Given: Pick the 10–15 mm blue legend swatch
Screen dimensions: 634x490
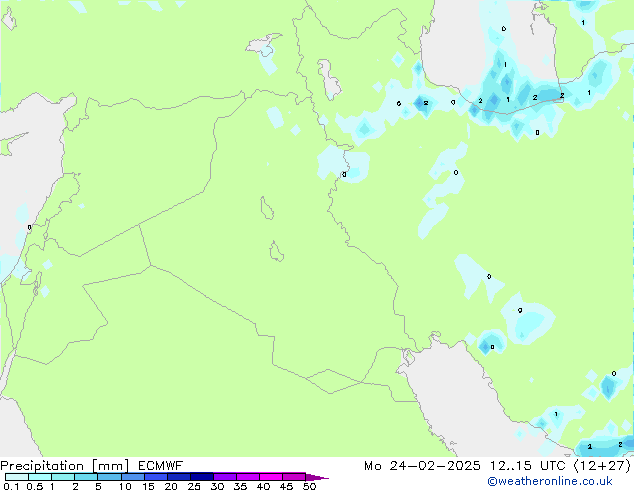Looking at the screenshot, I should coord(133,477).
